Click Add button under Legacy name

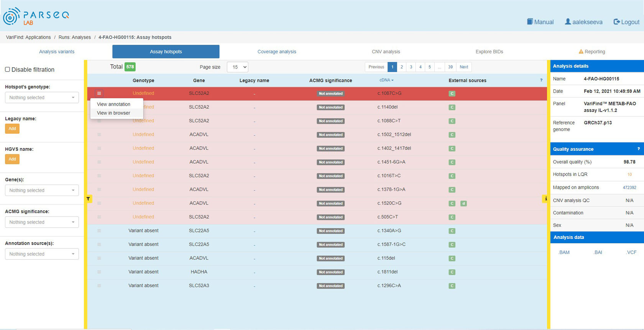click(12, 129)
